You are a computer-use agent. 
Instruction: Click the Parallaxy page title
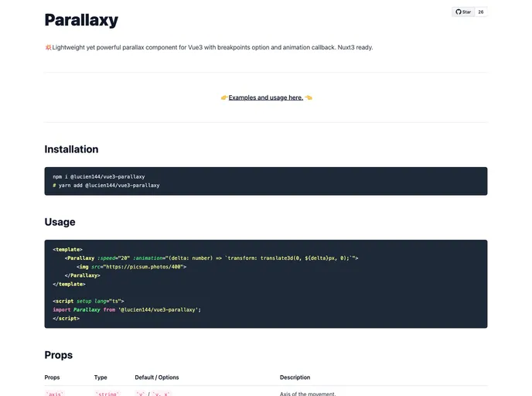click(x=81, y=20)
